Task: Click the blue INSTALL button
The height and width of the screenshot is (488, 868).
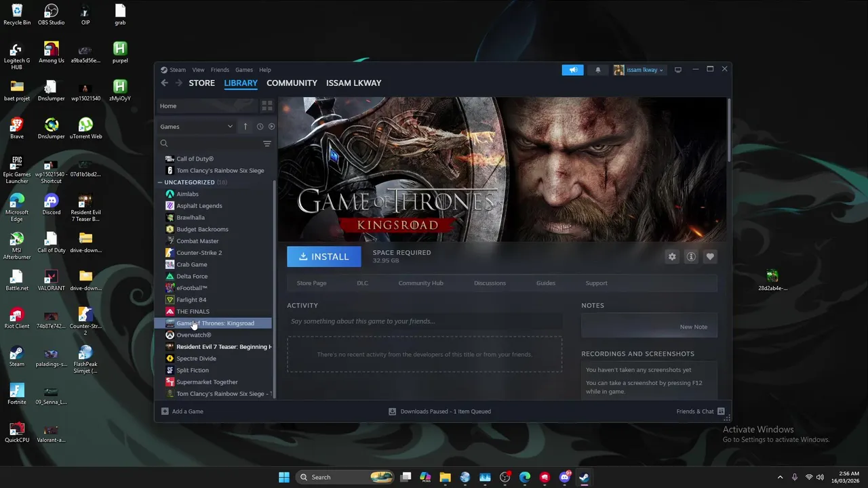Action: 324,257
